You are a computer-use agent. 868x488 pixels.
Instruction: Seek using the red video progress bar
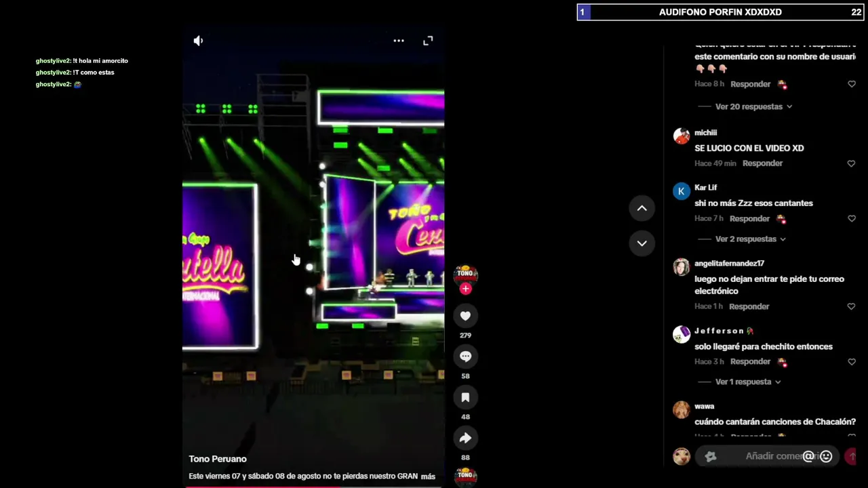pos(313,486)
